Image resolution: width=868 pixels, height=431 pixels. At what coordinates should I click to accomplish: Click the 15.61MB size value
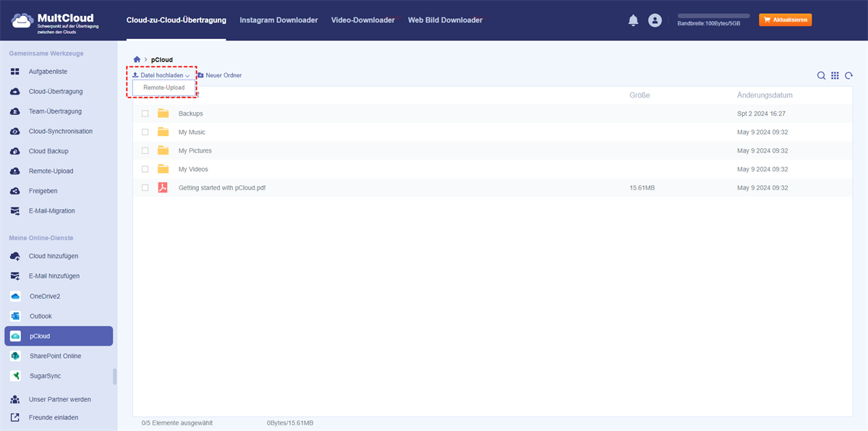click(x=642, y=187)
